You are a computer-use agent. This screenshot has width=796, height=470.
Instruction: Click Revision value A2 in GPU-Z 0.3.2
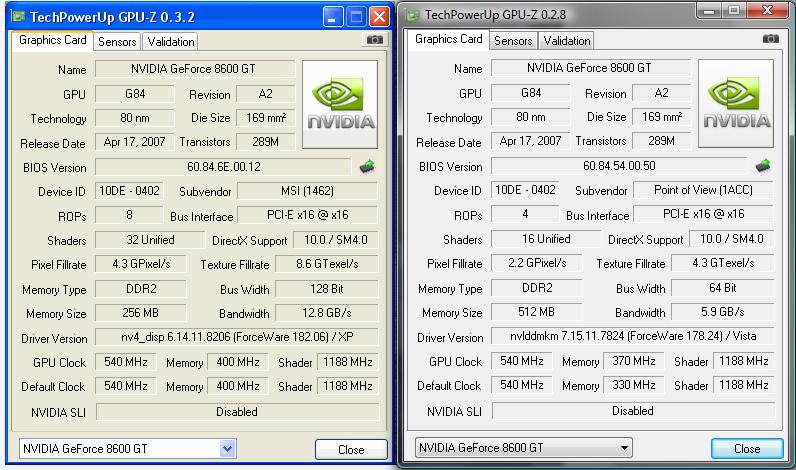(x=266, y=94)
